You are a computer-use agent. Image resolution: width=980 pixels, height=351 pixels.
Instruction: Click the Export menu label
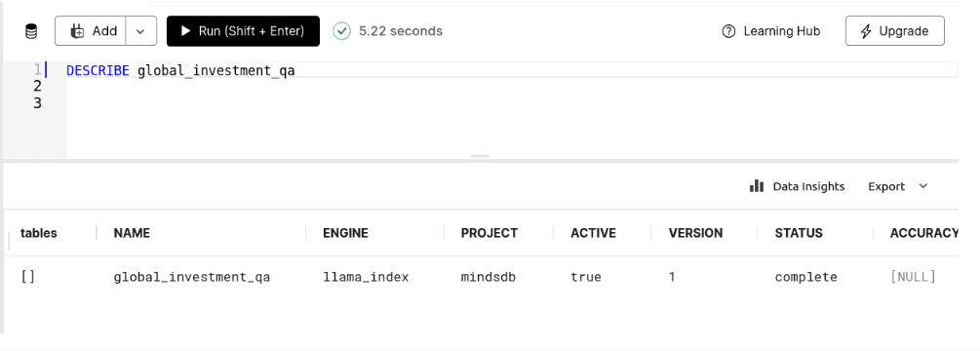click(886, 186)
